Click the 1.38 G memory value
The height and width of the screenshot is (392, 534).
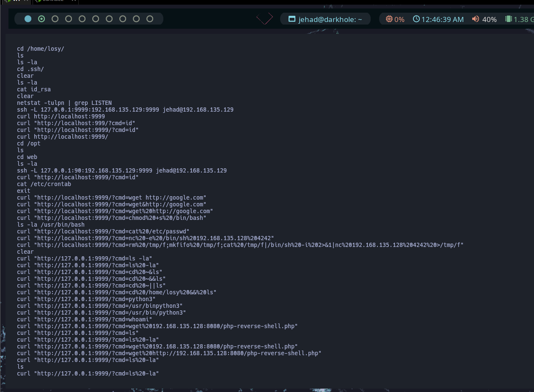pos(524,19)
